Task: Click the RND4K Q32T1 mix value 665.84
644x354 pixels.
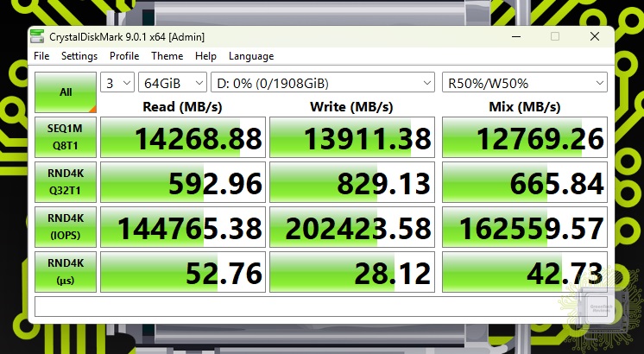Action: 525,182
